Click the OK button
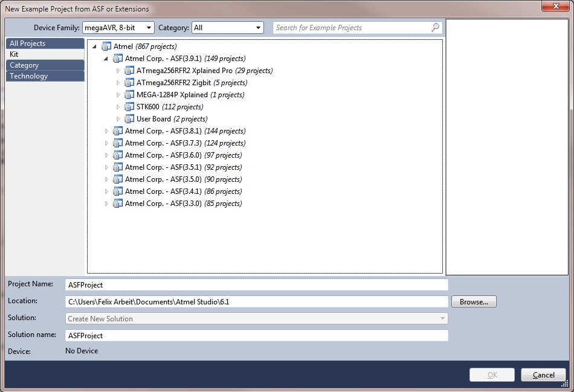The height and width of the screenshot is (392, 574). [492, 375]
